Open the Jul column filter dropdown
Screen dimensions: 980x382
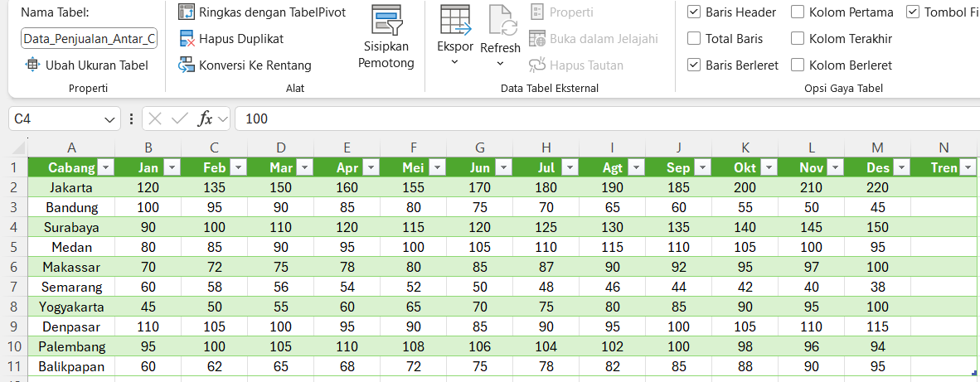[570, 168]
